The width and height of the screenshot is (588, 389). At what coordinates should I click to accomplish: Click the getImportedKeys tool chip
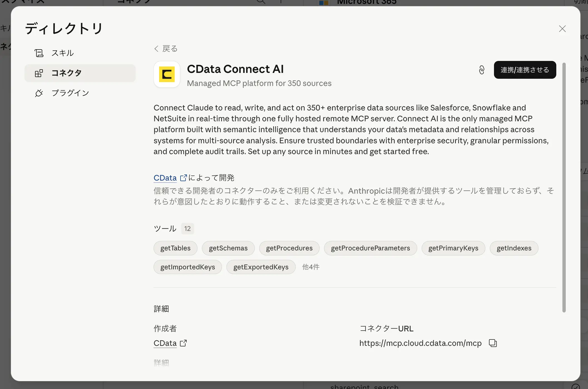tap(188, 267)
